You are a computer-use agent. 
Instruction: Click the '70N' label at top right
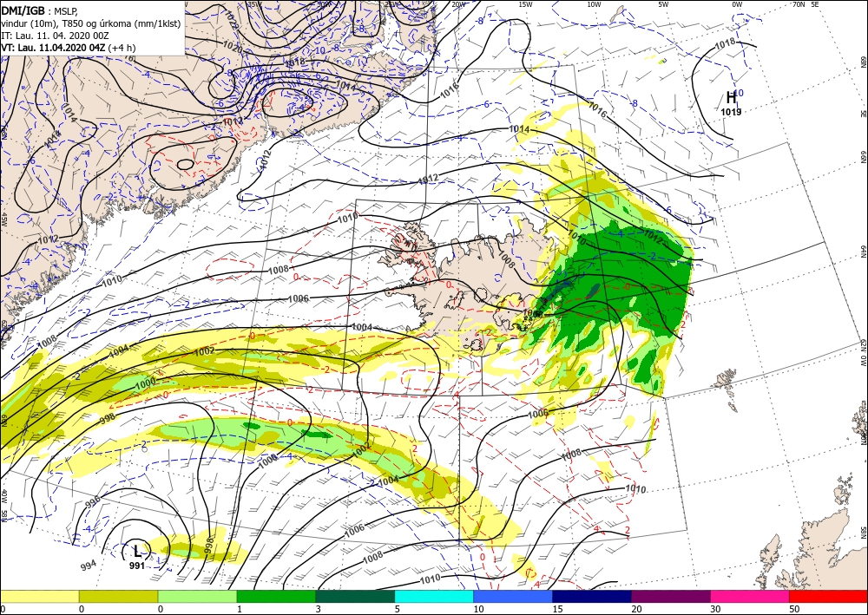[799, 4]
